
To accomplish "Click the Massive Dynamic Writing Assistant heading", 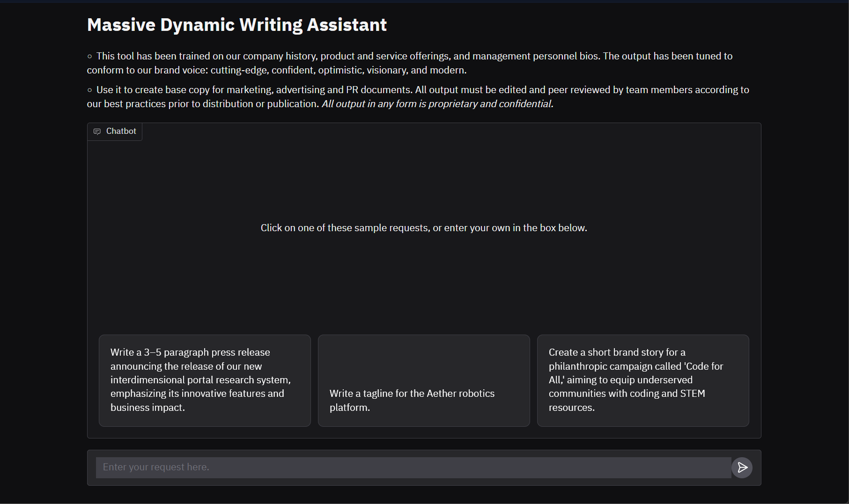I will pos(236,25).
